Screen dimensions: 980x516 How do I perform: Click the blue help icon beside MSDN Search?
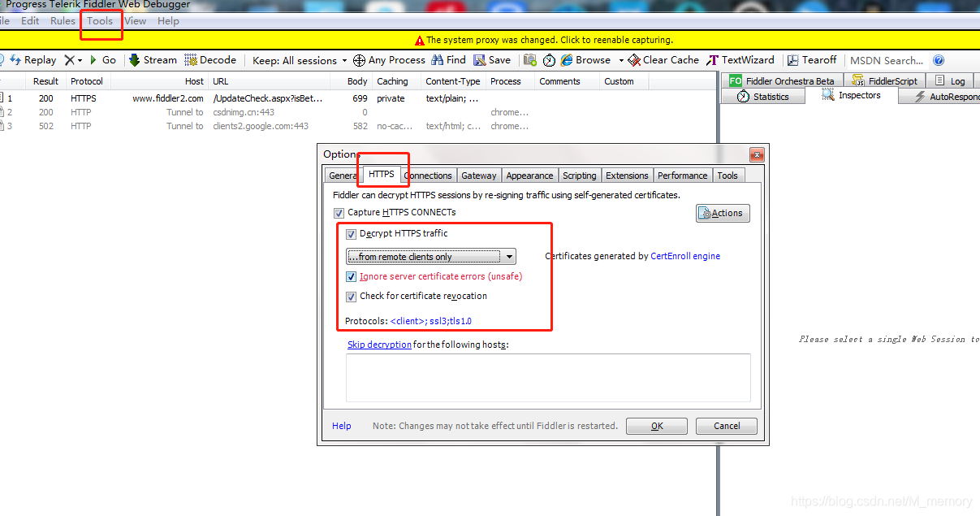click(939, 60)
